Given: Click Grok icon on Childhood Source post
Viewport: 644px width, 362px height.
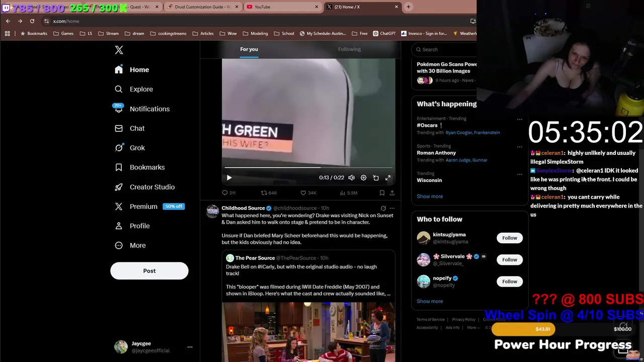Looking at the screenshot, I should tap(383, 208).
